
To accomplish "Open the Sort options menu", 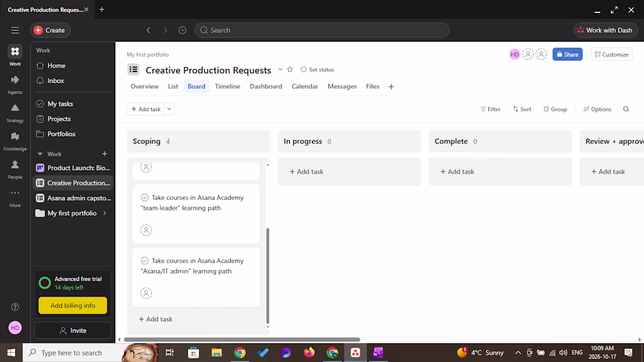I will [522, 109].
